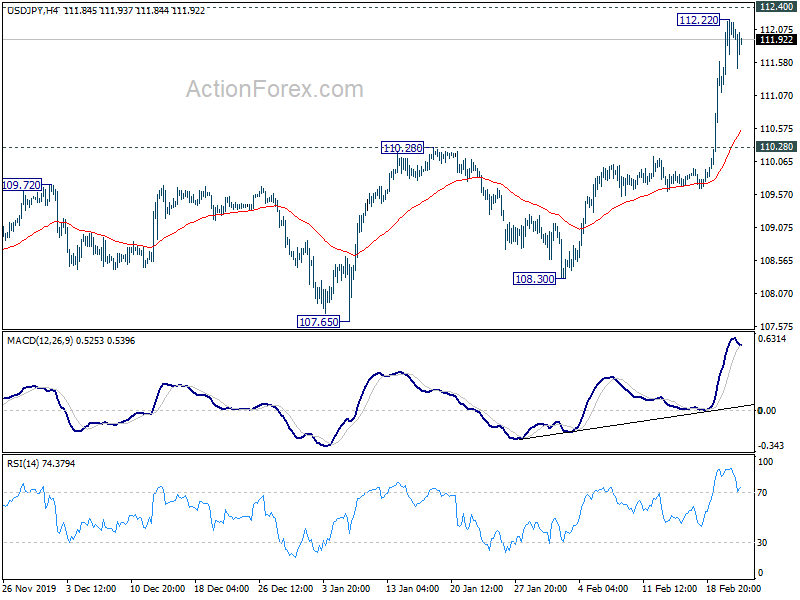
Task: Click the RSI scale level 100
Action: click(766, 462)
